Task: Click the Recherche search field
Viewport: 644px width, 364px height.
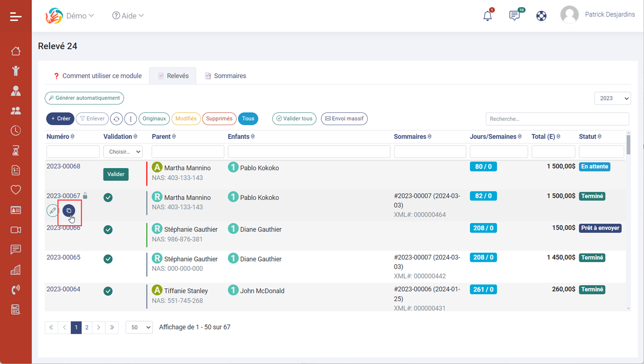Action: (x=557, y=119)
